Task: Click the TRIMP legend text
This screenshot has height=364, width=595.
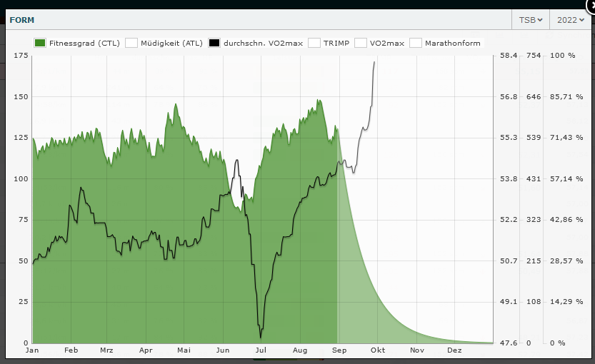Action: 336,43
